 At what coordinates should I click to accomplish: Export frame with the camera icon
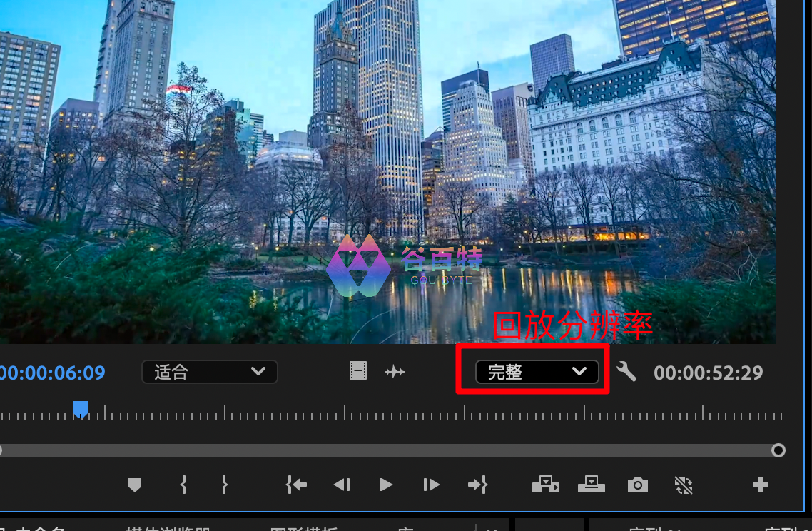click(637, 485)
